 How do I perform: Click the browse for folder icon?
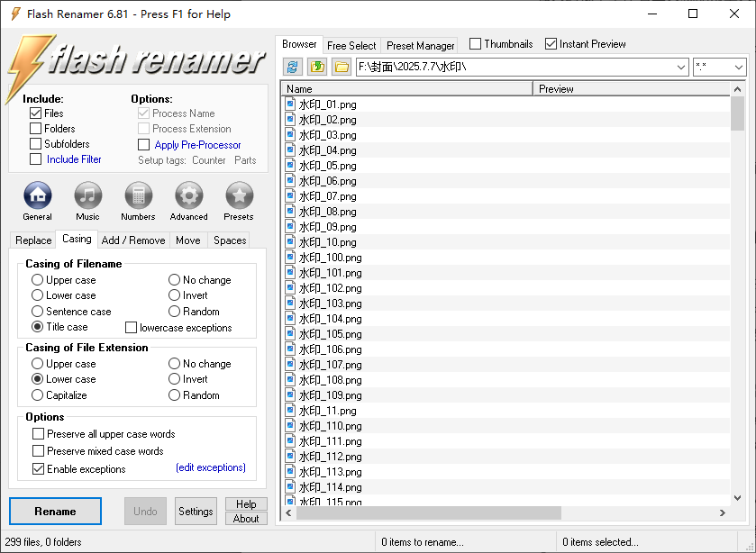point(341,67)
